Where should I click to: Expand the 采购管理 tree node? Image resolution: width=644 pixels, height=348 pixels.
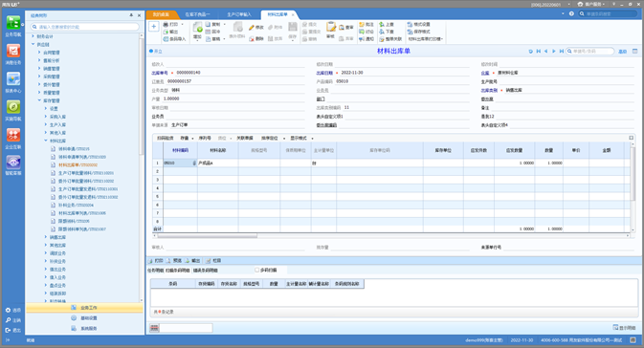click(x=39, y=76)
